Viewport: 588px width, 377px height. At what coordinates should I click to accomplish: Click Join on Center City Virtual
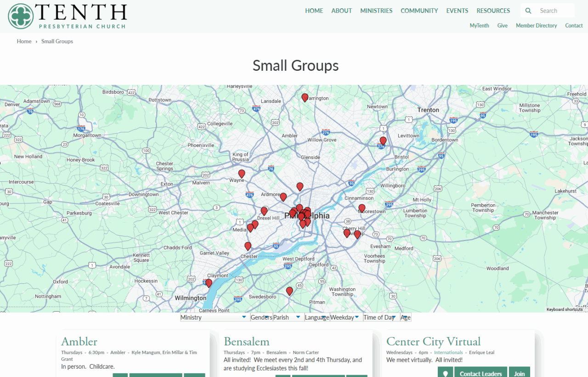tap(519, 373)
